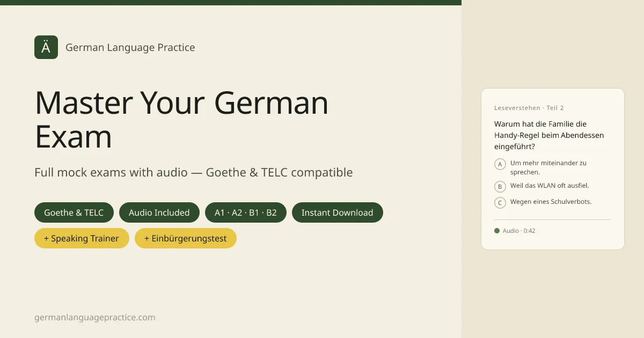Click the answer text Um mehr miteinander zu sprechen
Screen dimensions: 644x338
tap(548, 167)
